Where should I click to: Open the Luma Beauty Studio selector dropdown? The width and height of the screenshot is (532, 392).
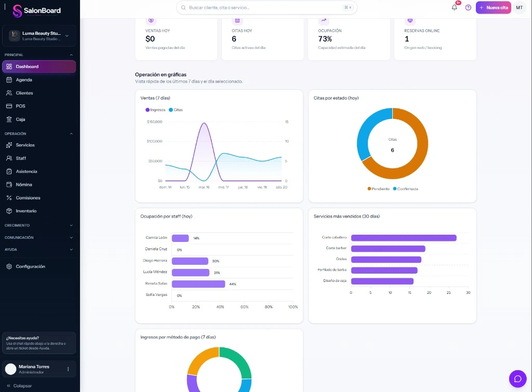pyautogui.click(x=39, y=36)
